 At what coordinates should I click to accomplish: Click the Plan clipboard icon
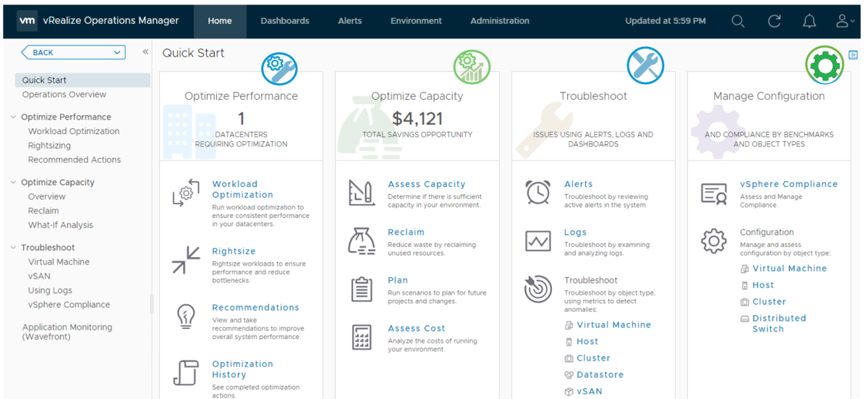click(361, 289)
